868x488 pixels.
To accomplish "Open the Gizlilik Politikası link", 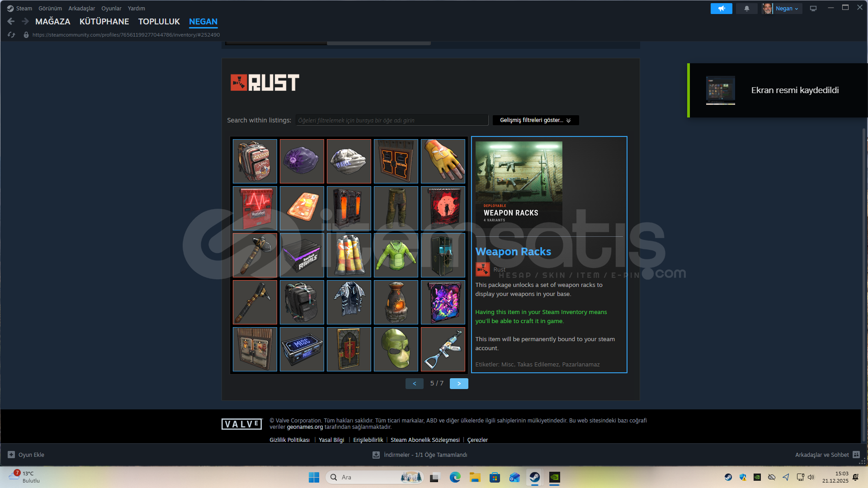I will click(x=289, y=440).
